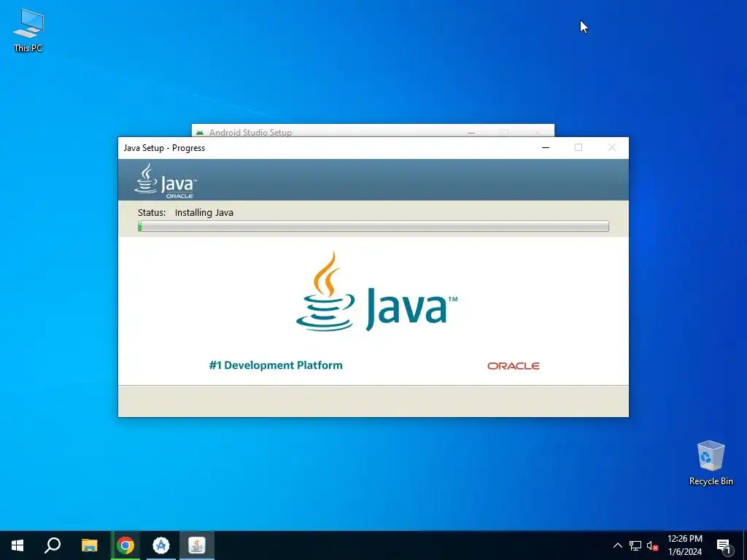The image size is (747, 560).
Task: Click the Show desktop sliver on taskbar
Action: [x=745, y=545]
